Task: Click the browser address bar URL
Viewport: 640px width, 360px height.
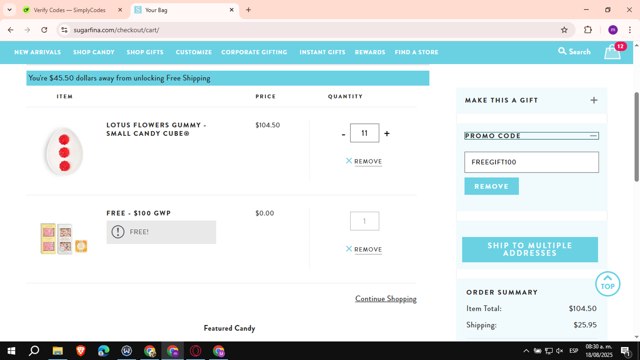Action: pyautogui.click(x=116, y=30)
